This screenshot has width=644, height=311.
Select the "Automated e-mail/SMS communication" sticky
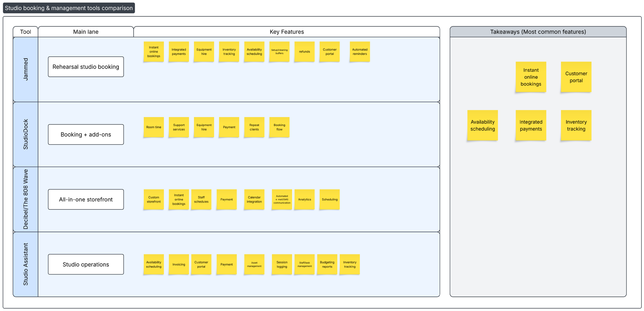(x=282, y=199)
